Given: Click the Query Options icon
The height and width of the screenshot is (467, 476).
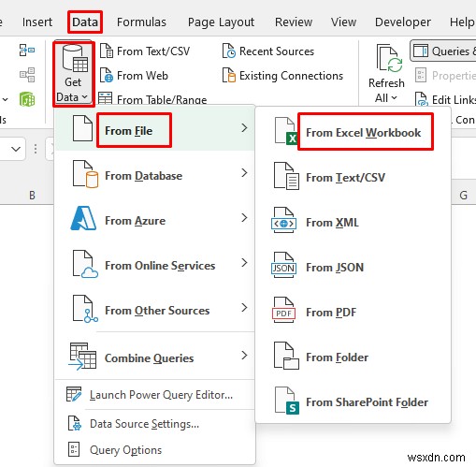Looking at the screenshot, I should (74, 449).
